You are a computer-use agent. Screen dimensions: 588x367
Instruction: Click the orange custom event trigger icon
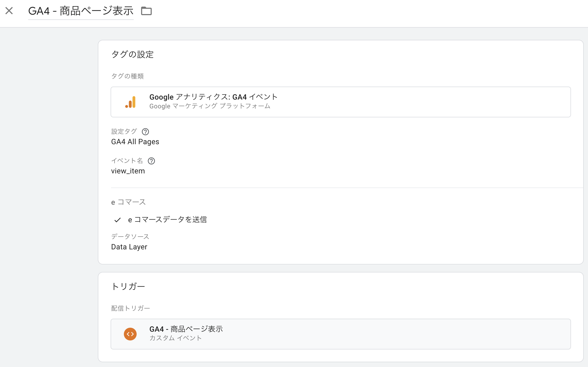click(x=130, y=334)
